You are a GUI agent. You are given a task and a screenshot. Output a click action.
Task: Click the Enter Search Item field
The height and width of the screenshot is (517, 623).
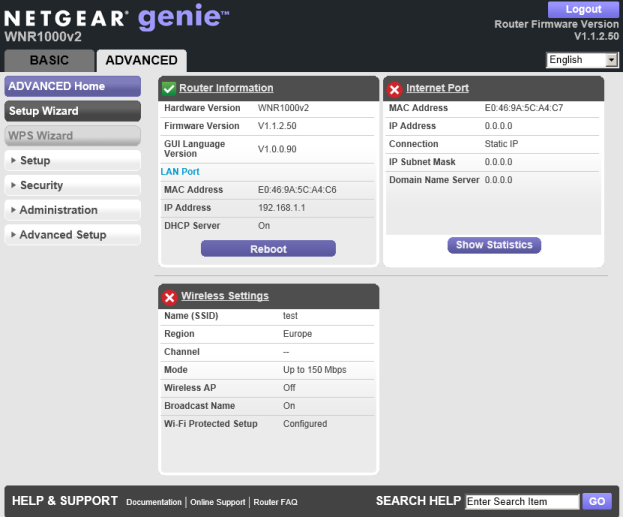pyautogui.click(x=522, y=502)
